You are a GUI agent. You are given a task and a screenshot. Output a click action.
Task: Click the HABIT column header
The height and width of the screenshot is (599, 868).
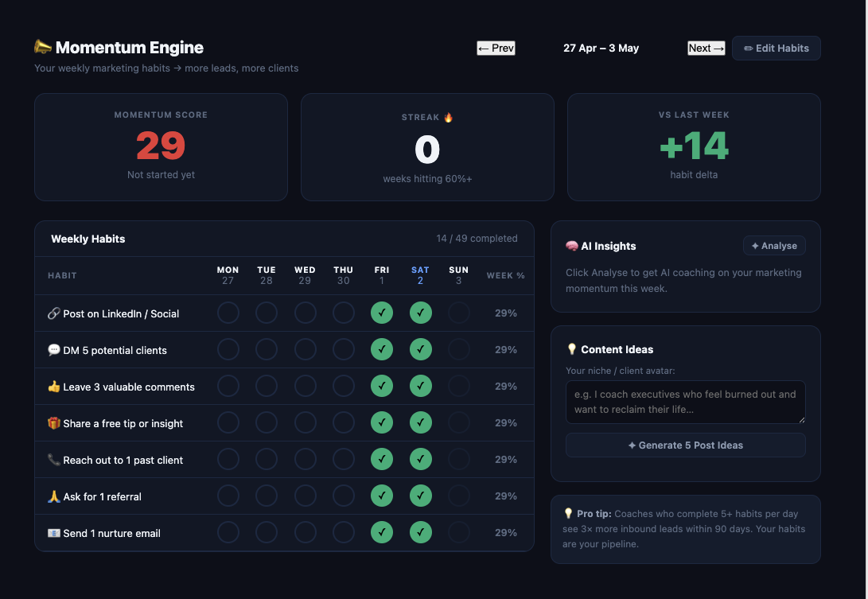[62, 275]
